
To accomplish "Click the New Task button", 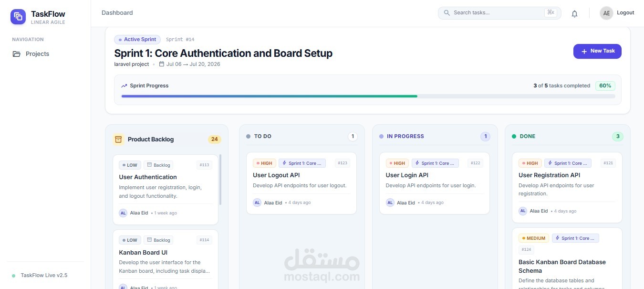I will tap(597, 51).
